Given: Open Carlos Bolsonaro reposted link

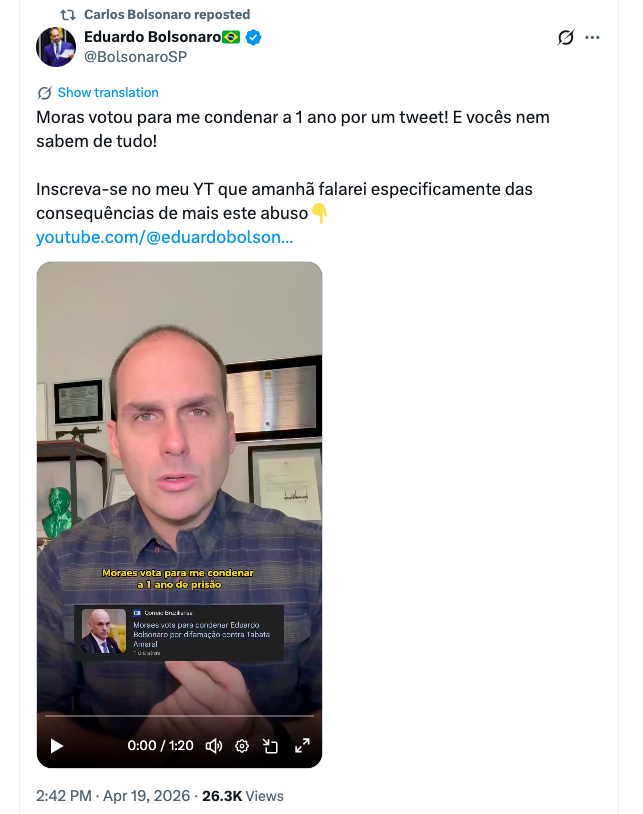Looking at the screenshot, I should [167, 15].
